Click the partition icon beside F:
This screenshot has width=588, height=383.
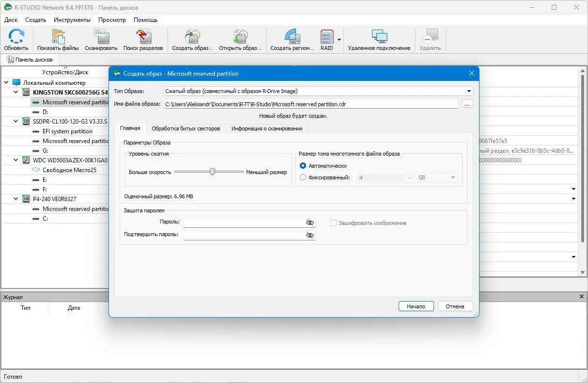36,190
